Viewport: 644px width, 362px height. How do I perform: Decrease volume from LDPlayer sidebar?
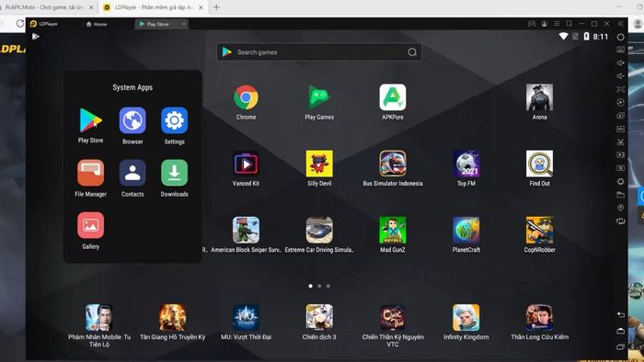[x=621, y=76]
